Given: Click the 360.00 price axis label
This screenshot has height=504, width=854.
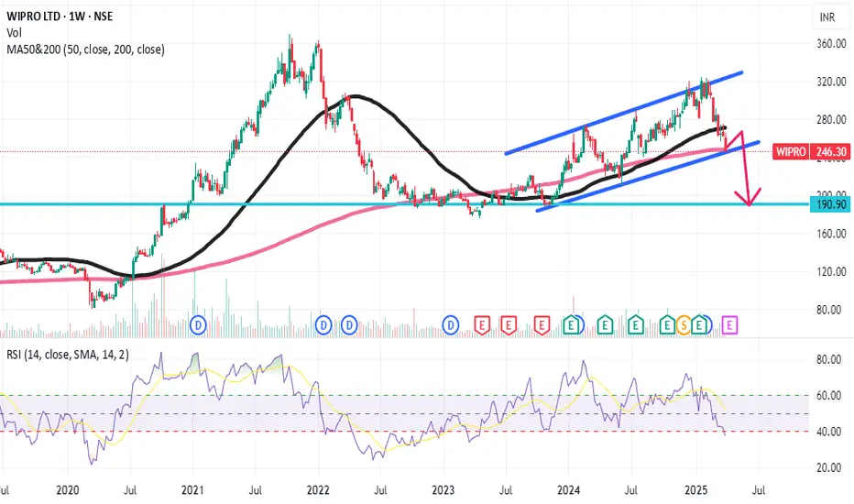Looking at the screenshot, I should pyautogui.click(x=832, y=44).
